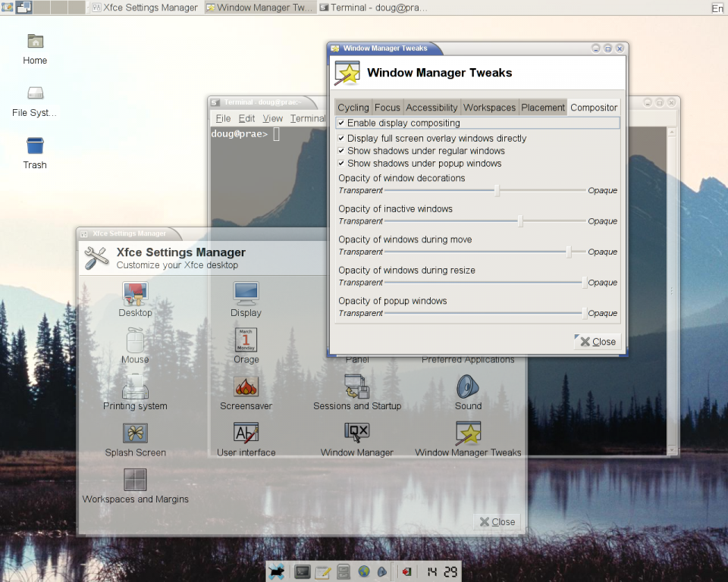Click the windows during move opacity slider handle

pyautogui.click(x=568, y=252)
